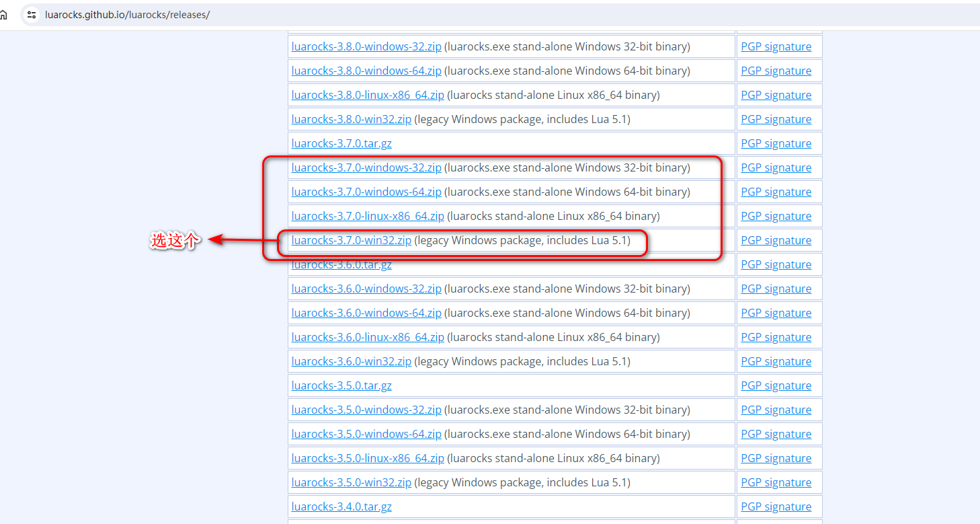
Task: Open PGP signature for luarocks-3.4.0.tar.gz
Action: [776, 507]
